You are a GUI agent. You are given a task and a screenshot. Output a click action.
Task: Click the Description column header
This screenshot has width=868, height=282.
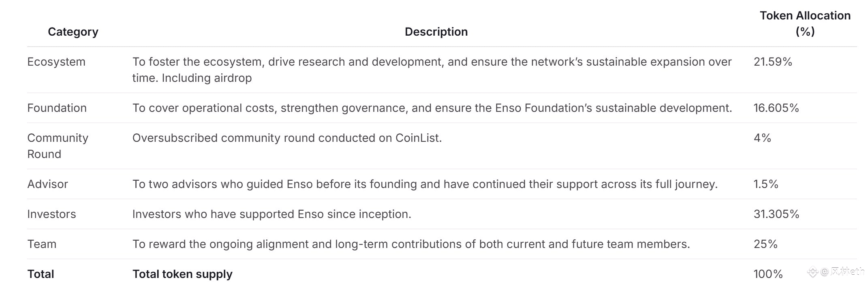click(x=436, y=32)
